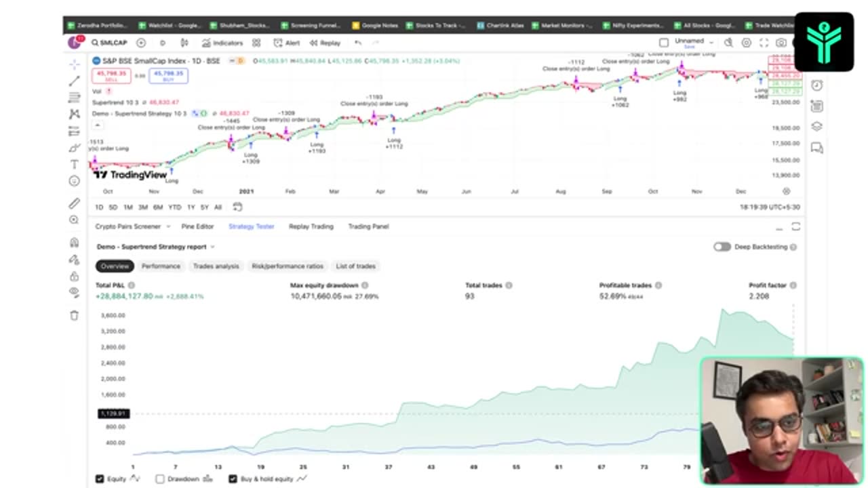Toggle the layout checkbox beside Unnamed
The height and width of the screenshot is (488, 868).
pyautogui.click(x=664, y=43)
